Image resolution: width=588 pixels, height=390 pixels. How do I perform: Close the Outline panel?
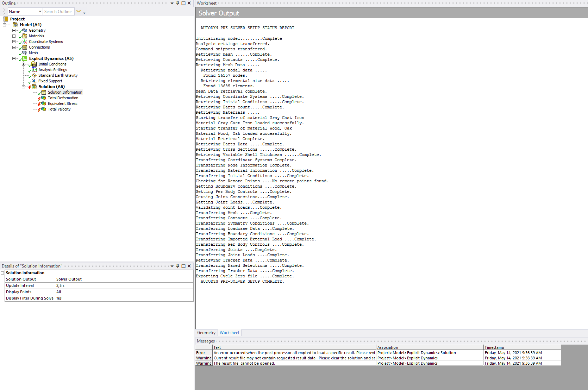point(189,3)
